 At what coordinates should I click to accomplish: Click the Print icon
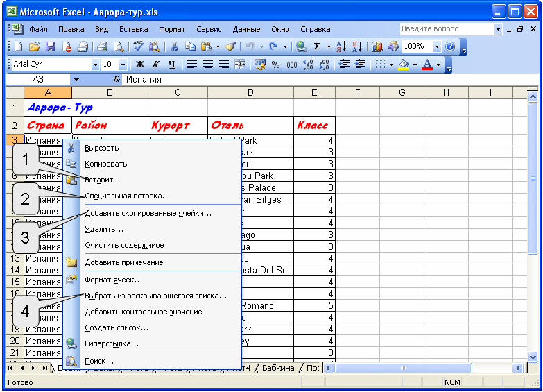pyautogui.click(x=102, y=46)
